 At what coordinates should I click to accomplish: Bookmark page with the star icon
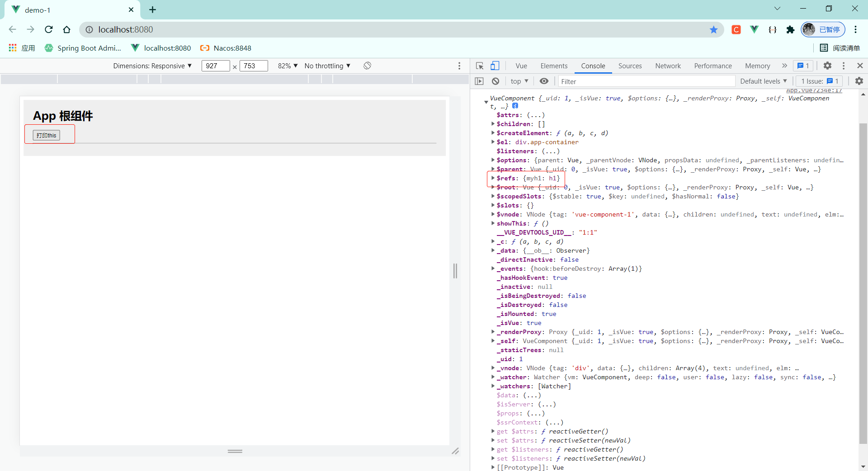(713, 30)
